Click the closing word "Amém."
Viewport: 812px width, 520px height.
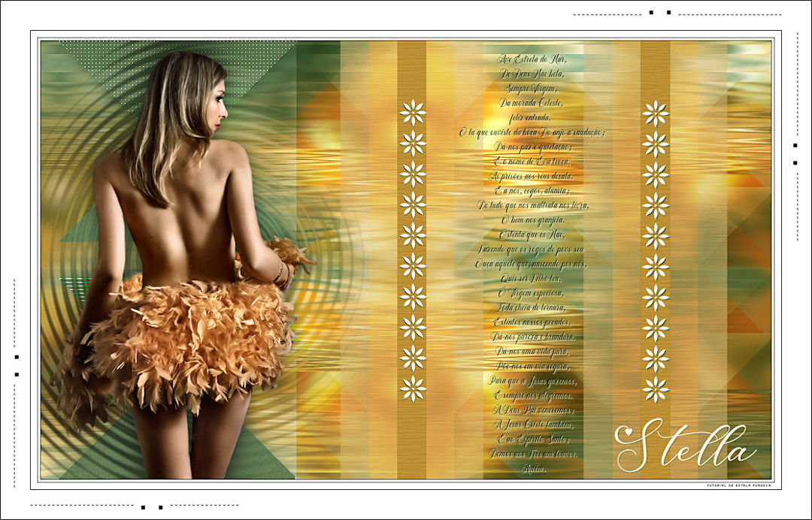pos(532,469)
